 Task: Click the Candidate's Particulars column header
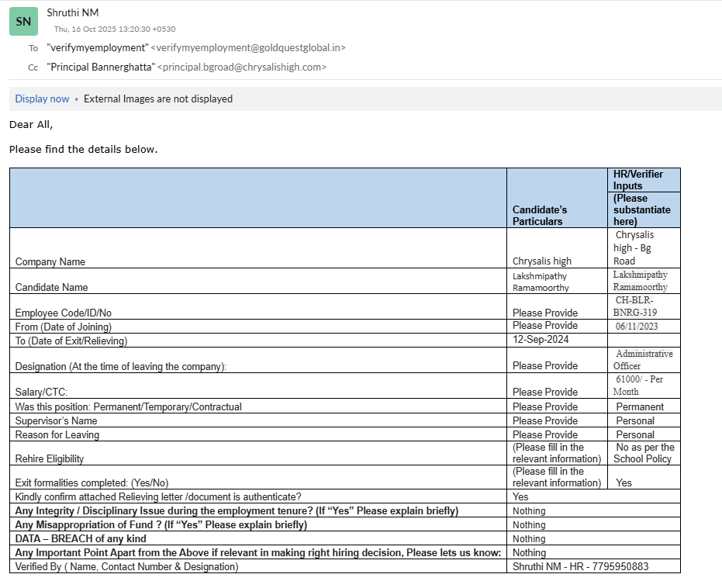click(x=540, y=215)
